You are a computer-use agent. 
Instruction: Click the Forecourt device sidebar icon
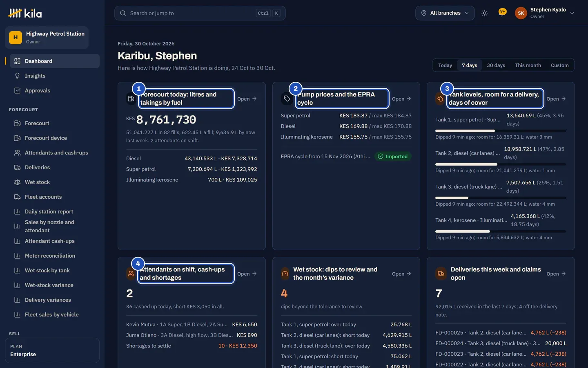pyautogui.click(x=17, y=138)
